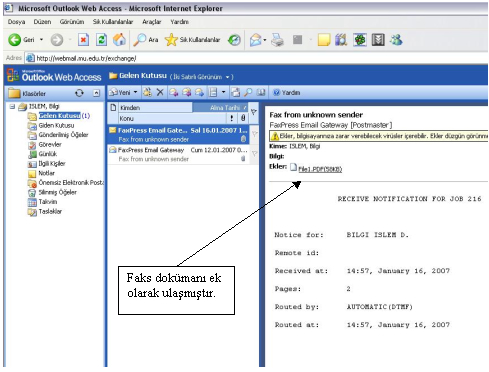The image size is (489, 372).
Task: Open the Araçlar menu
Action: [151, 22]
